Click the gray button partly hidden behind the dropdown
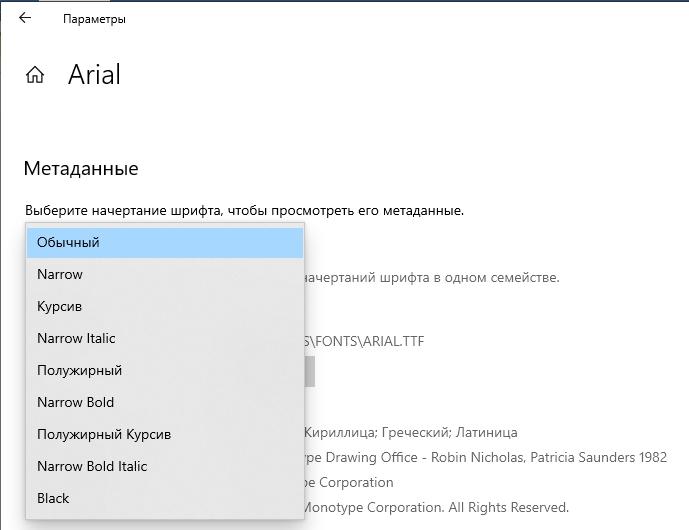Viewport: 689px width, 530px height. [x=309, y=371]
